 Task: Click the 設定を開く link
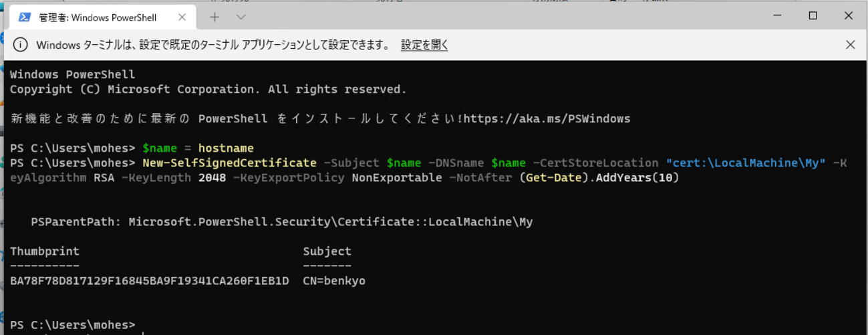[424, 45]
